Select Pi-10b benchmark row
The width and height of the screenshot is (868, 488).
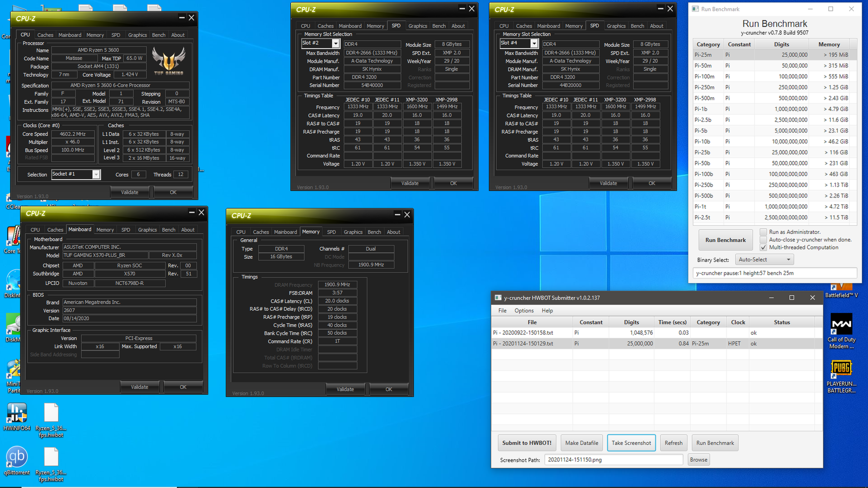(x=775, y=141)
